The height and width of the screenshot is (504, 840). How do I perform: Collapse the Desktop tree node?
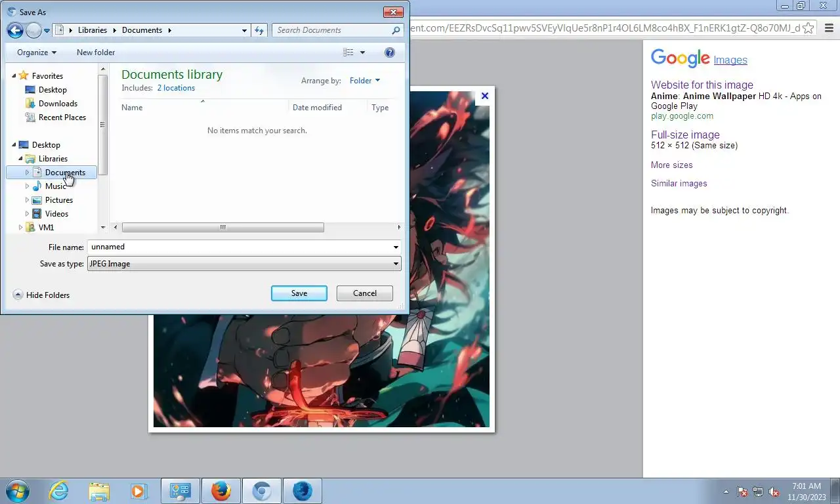click(14, 144)
